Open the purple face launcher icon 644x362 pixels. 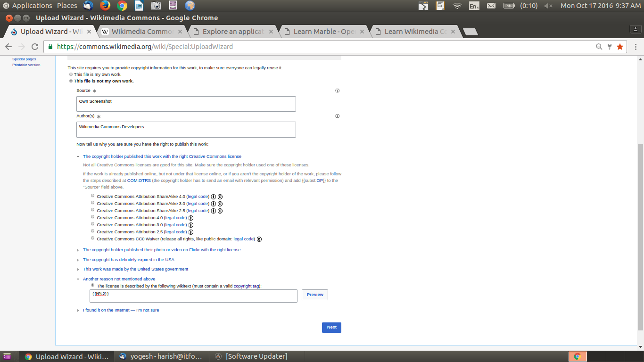[173, 6]
